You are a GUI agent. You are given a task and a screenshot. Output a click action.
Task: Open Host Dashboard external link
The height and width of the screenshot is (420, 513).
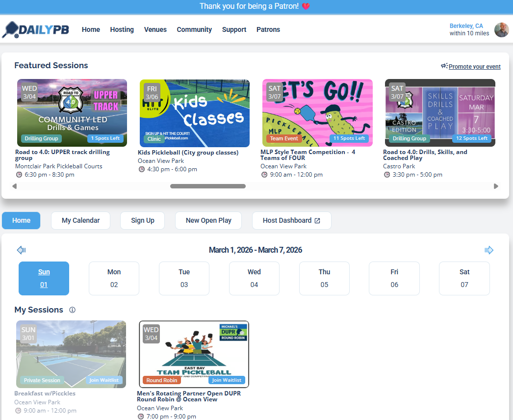pos(291,220)
